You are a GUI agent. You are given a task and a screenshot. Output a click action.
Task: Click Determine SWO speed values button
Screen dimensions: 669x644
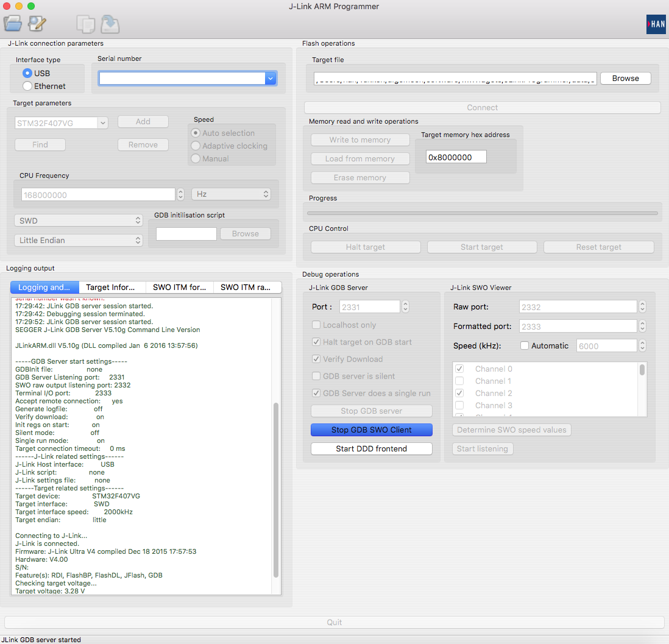512,430
